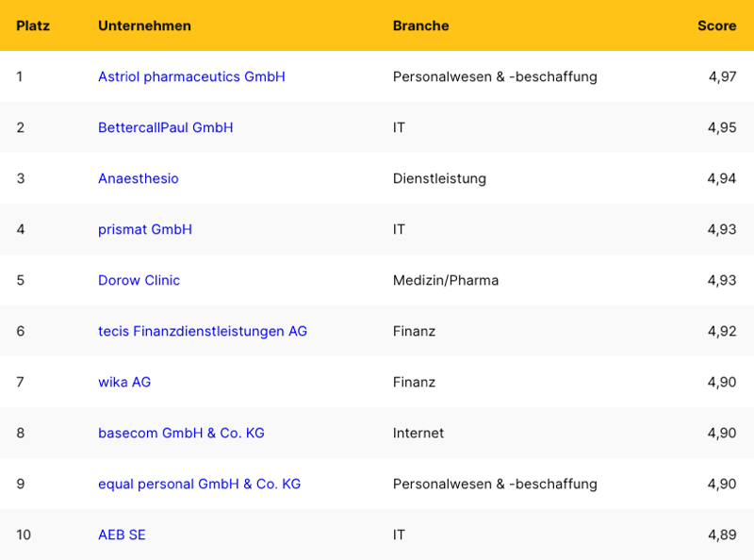Click the Unternehmen column header

[144, 25]
